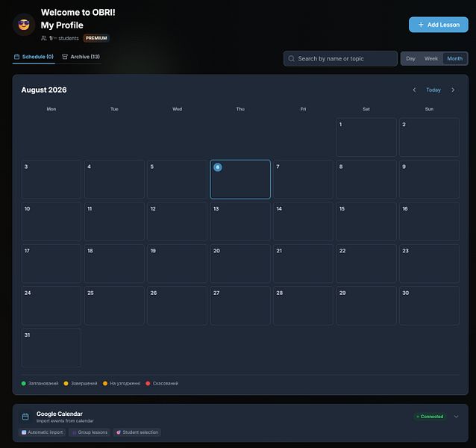Click the magnifier search icon

tap(291, 59)
